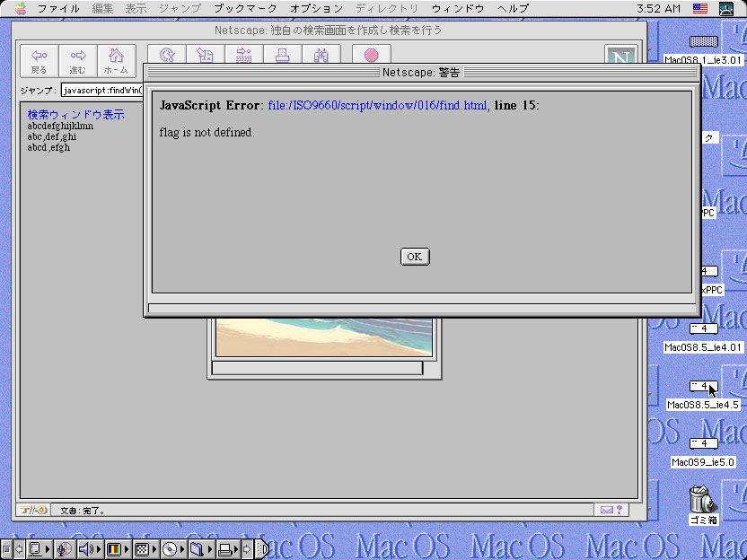This screenshot has width=747, height=560.
Task: Click the Control Strip left scroll arrow
Action: click(19, 549)
